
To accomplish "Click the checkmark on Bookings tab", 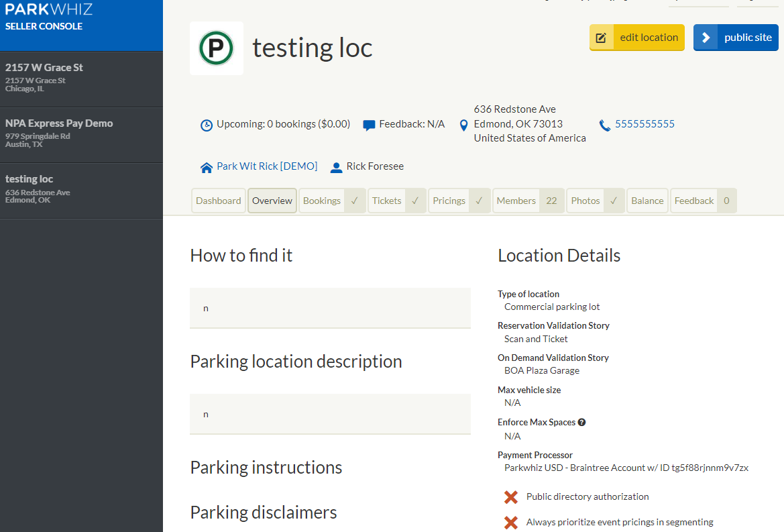I will [355, 201].
